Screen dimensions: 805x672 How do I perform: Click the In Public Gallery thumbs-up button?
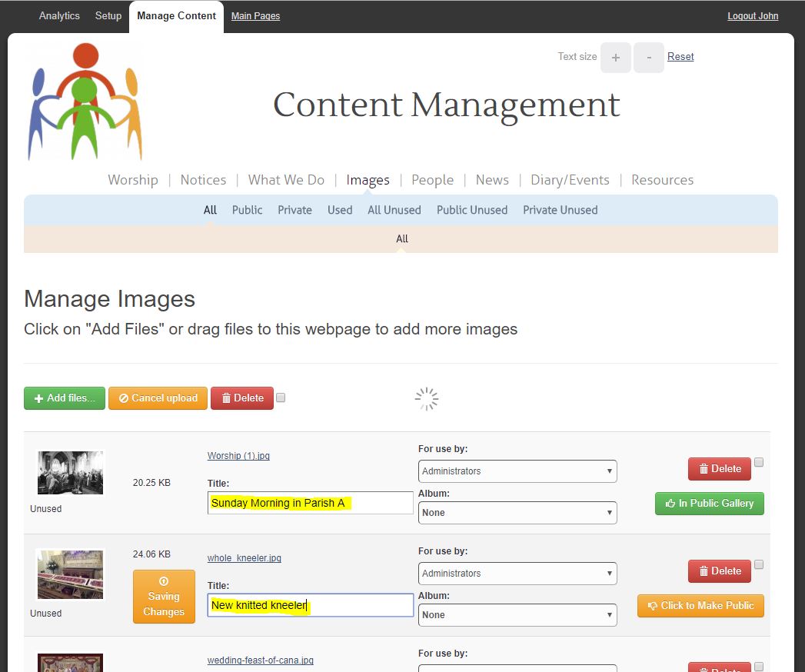tap(709, 504)
